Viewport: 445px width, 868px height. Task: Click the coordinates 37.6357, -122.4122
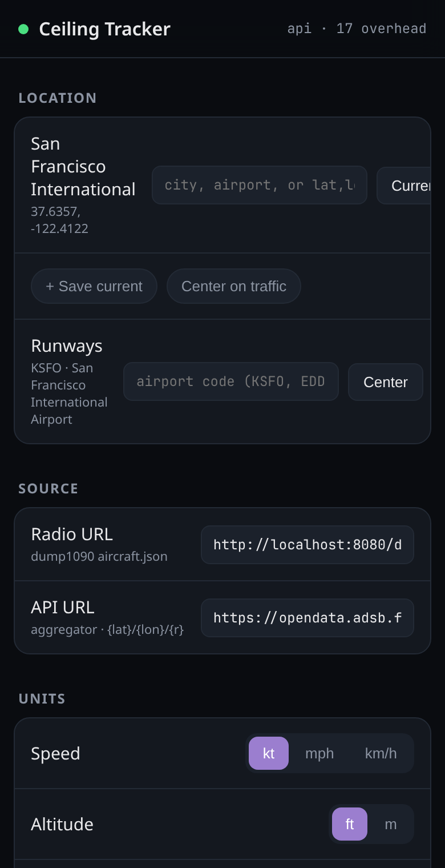[59, 220]
